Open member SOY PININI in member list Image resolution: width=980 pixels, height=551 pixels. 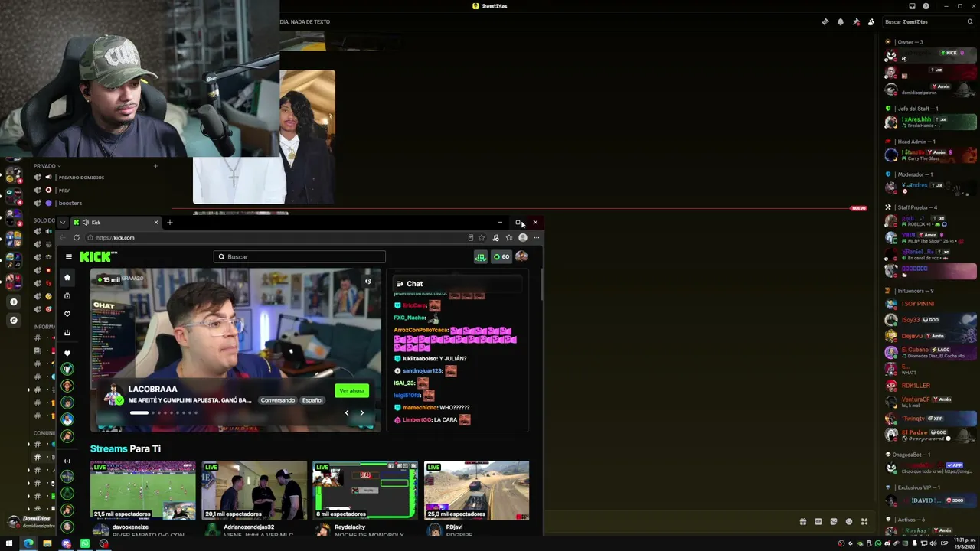tap(930, 304)
